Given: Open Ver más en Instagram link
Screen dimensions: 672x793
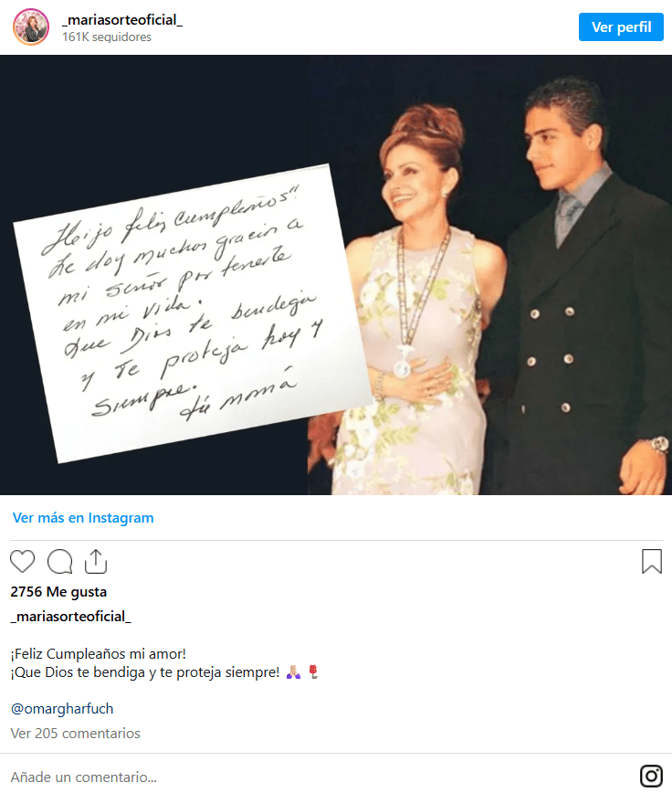Looking at the screenshot, I should coord(83,518).
